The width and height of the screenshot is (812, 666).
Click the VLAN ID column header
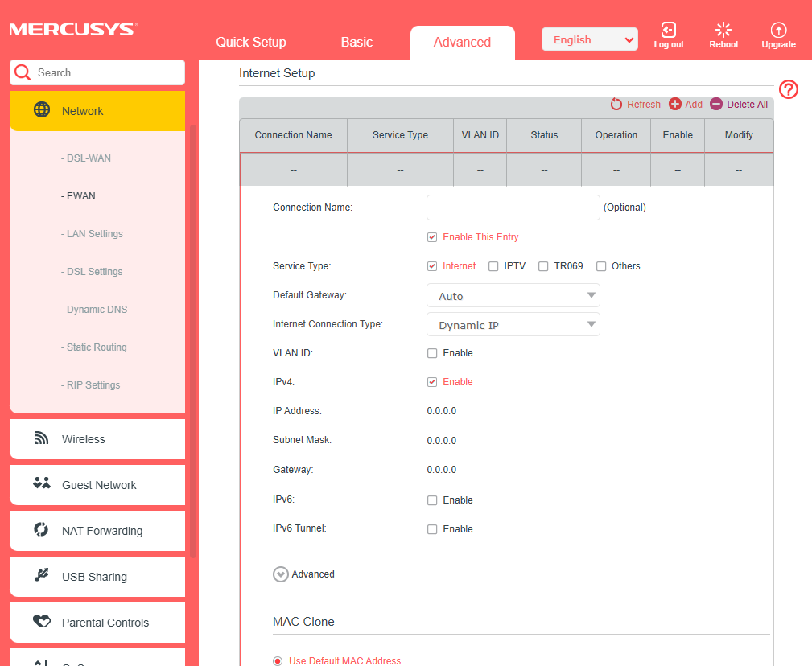coord(480,135)
